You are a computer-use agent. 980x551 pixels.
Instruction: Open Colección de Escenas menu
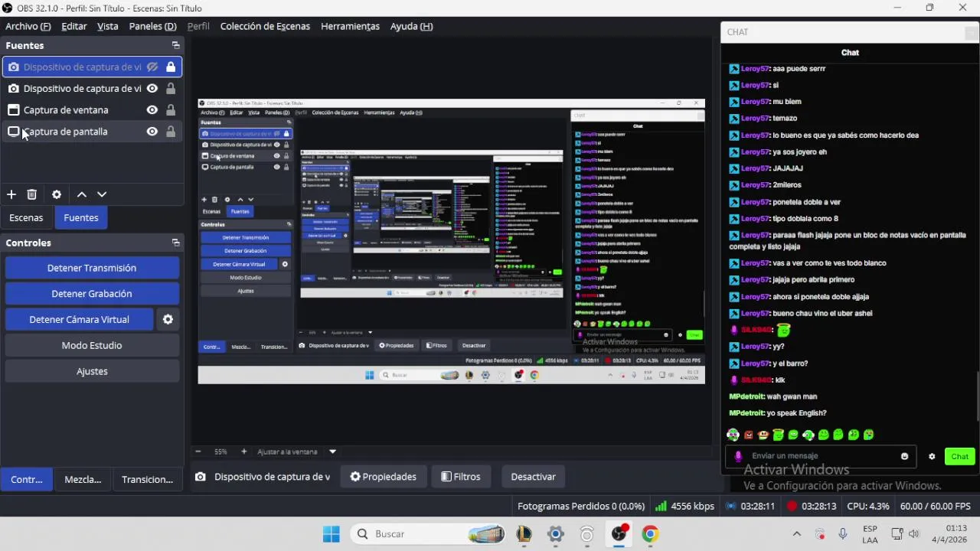(265, 26)
